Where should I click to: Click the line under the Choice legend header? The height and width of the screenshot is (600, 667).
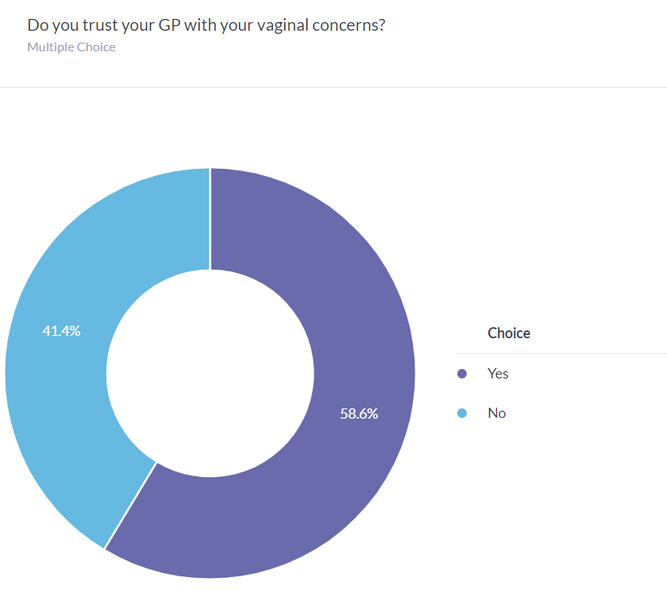[560, 353]
